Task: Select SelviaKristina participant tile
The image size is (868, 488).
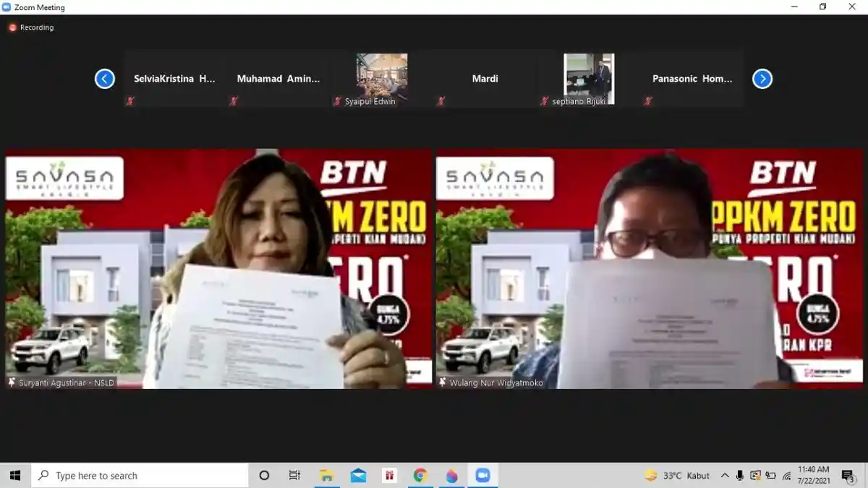Action: point(175,79)
